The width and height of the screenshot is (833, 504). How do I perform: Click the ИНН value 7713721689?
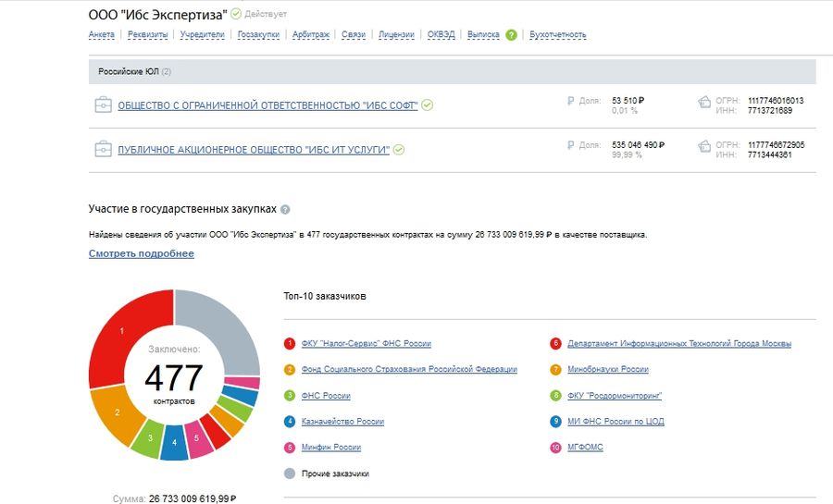click(x=770, y=111)
